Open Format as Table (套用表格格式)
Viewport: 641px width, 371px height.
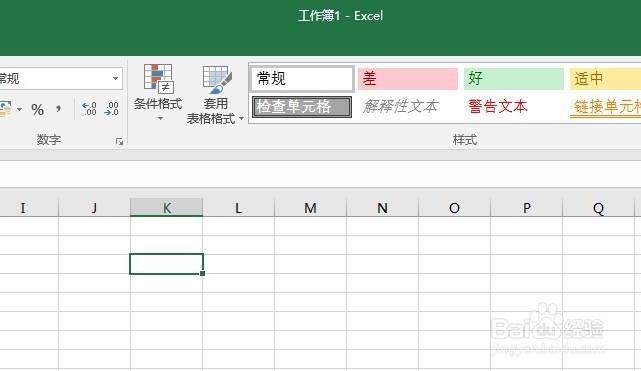(215, 95)
